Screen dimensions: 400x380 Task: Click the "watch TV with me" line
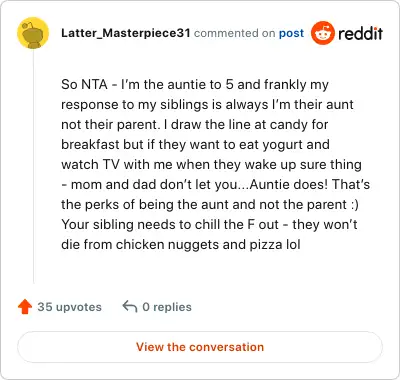211,164
